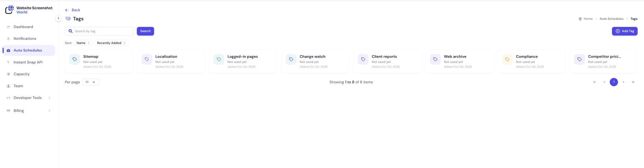Viewport: 644px width, 168px height.
Task: Open the Competitor prici... card title
Action: (x=604, y=57)
